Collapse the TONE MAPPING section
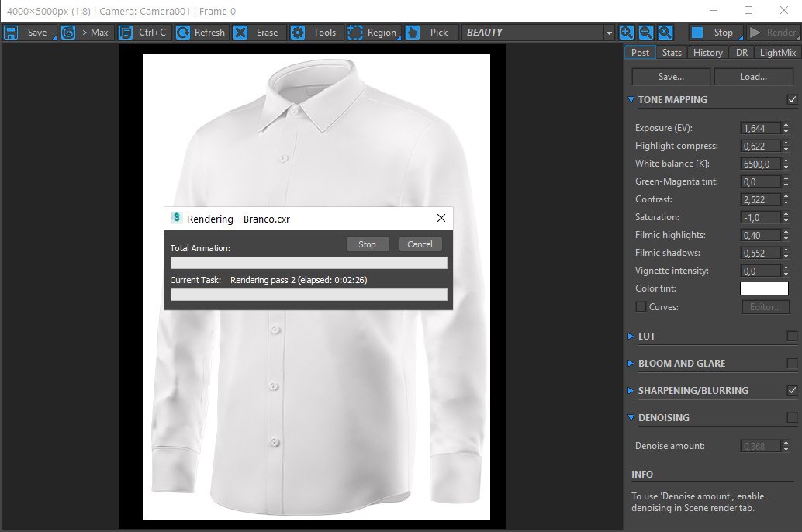This screenshot has height=532, width=802. click(631, 99)
